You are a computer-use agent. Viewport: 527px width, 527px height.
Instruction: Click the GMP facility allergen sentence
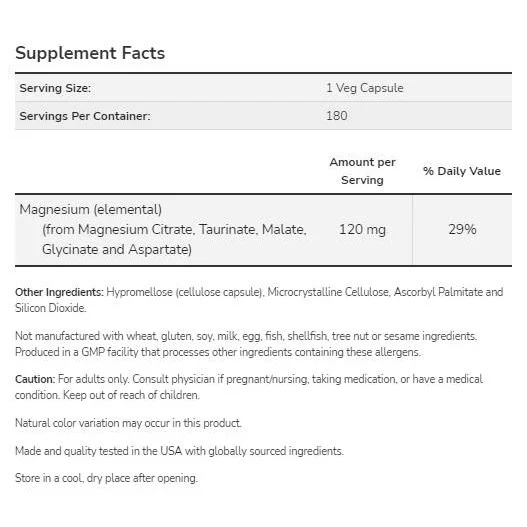218,352
